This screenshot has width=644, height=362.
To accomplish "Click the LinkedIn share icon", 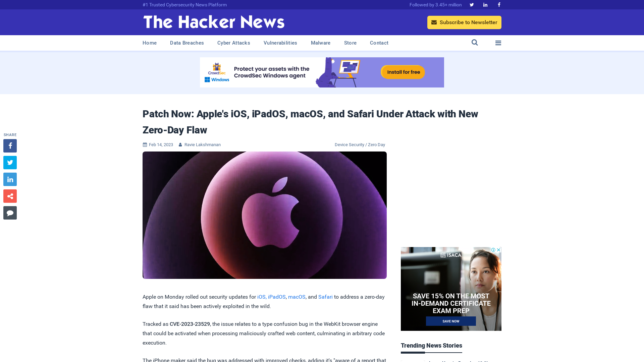I will 10,179.
